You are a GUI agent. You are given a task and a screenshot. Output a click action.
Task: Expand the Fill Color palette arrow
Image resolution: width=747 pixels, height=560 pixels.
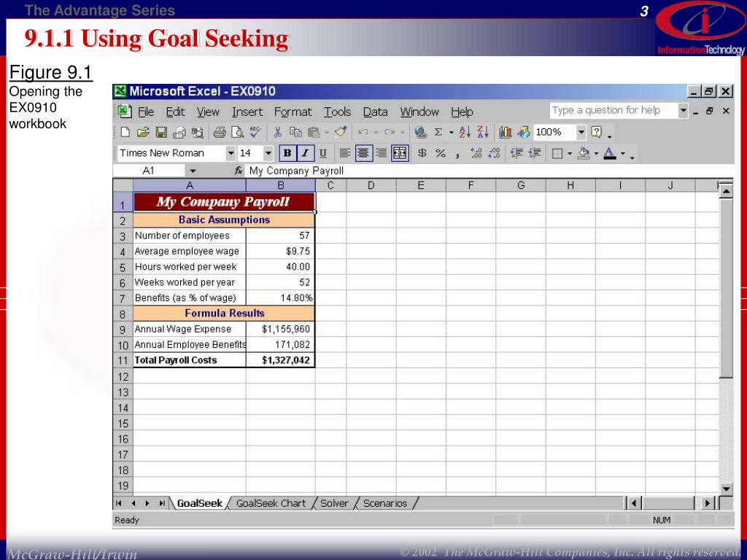pyautogui.click(x=596, y=154)
